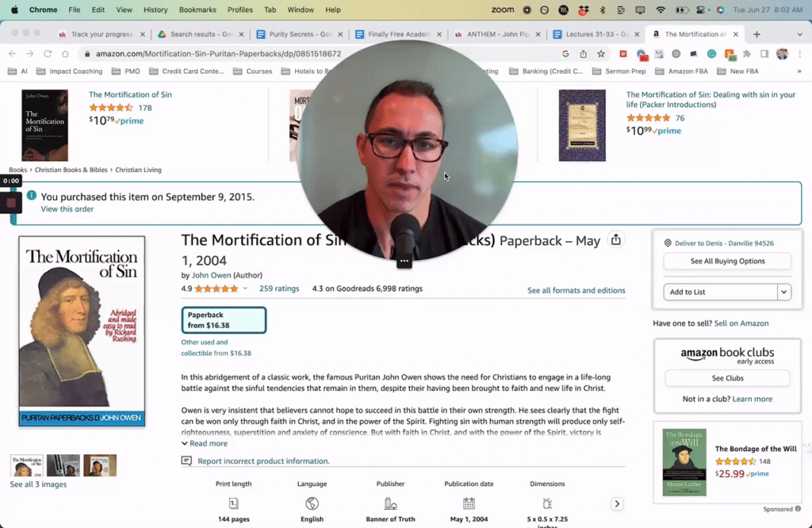Bookmark this page with the star icon
This screenshot has width=812, height=528.
tap(601, 54)
